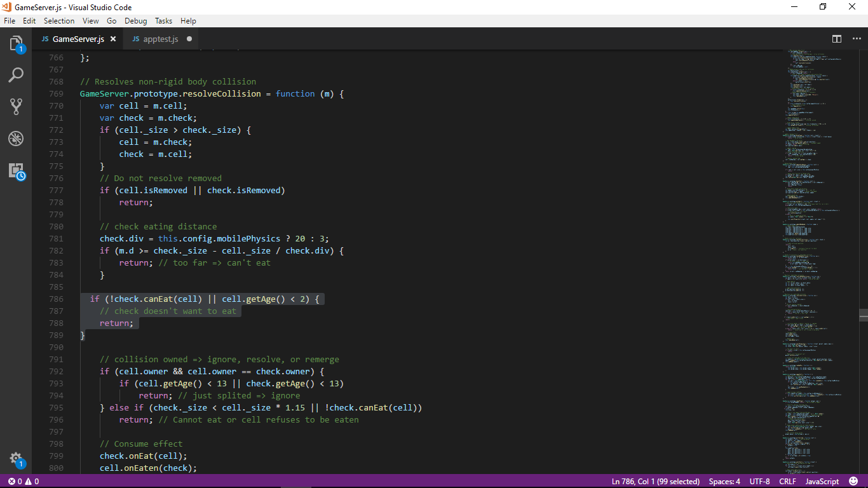Open the More Actions ellipsis menu
Screen dimensions: 868x488
point(856,39)
